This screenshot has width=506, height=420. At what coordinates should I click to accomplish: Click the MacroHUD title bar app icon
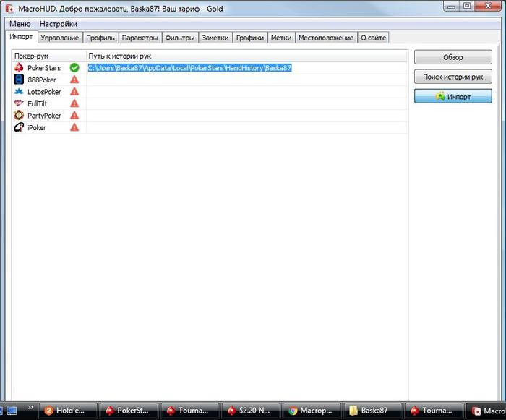(10, 9)
